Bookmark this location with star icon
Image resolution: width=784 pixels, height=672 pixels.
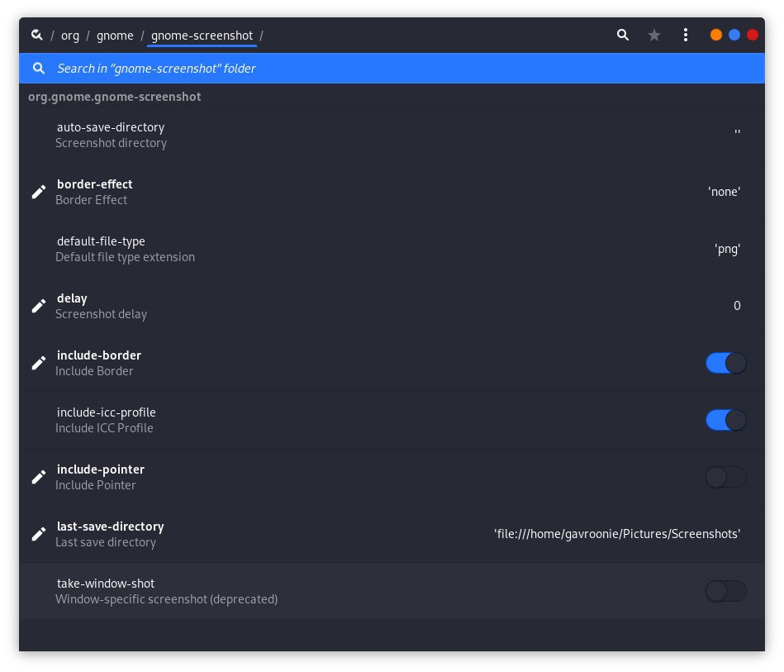tap(654, 35)
